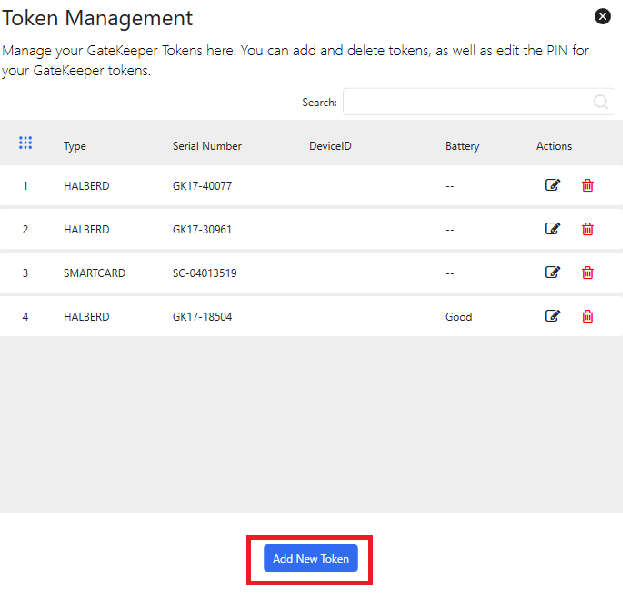The height and width of the screenshot is (594, 623).
Task: Click the Actions column header
Action: click(554, 146)
